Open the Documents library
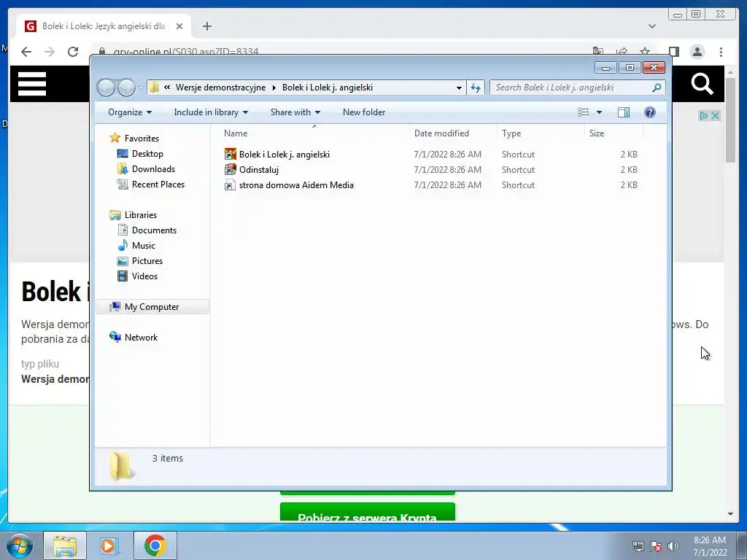This screenshot has width=747, height=560. [154, 230]
